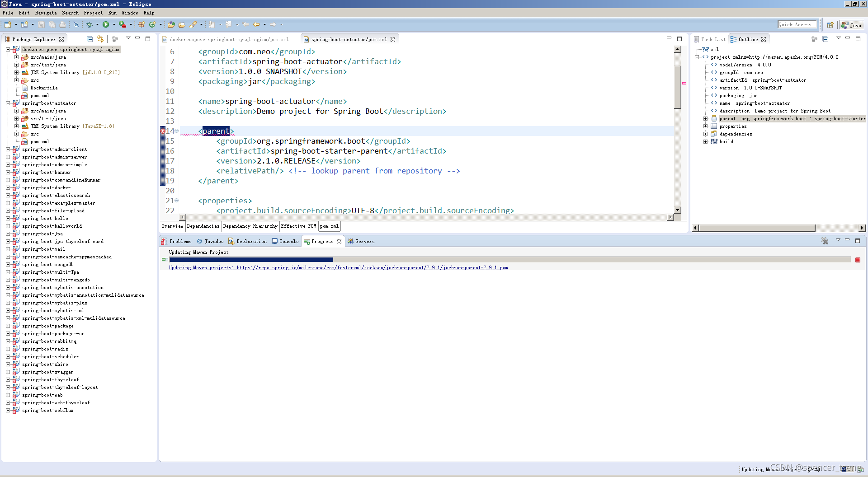The image size is (868, 477).
Task: Toggle the Java perspective button
Action: 852,25
